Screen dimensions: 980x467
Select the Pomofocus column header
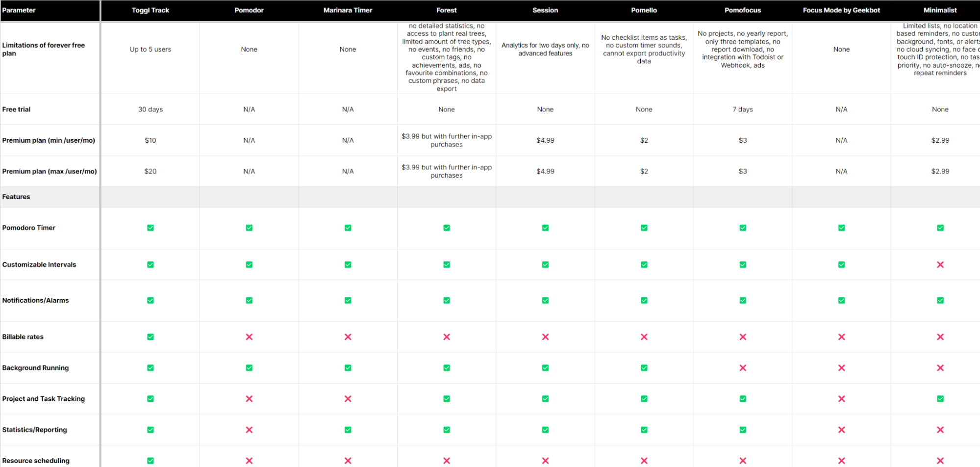coord(743,10)
